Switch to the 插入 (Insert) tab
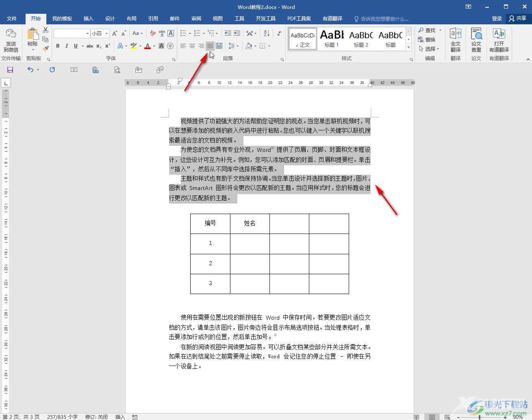Viewport: 532px width, 420px height. [88, 19]
